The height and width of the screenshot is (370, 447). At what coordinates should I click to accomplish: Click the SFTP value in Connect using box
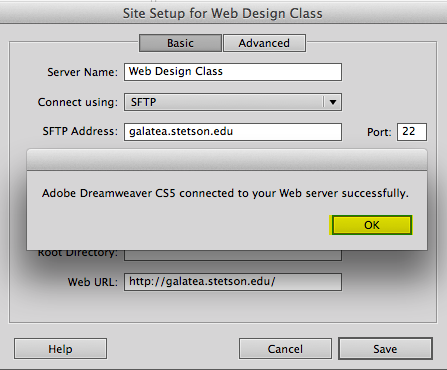(143, 102)
